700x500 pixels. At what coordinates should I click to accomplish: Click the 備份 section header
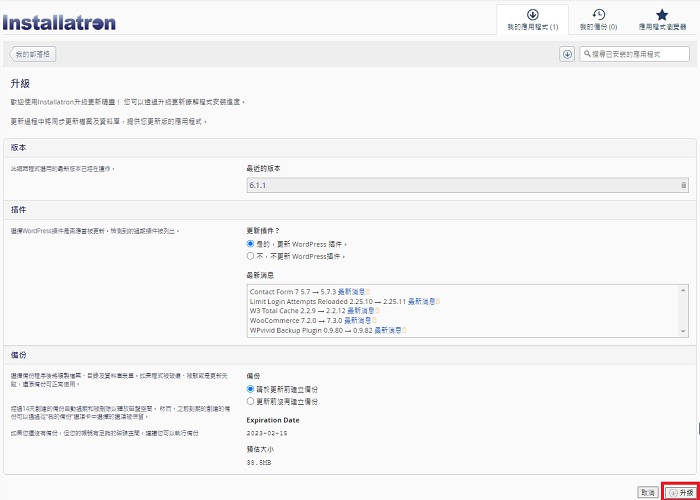pyautogui.click(x=350, y=355)
